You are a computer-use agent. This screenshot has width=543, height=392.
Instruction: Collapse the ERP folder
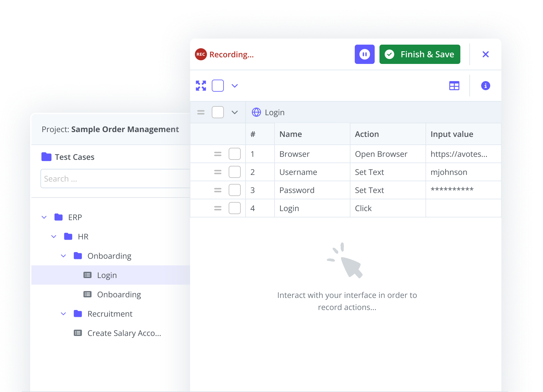[44, 217]
